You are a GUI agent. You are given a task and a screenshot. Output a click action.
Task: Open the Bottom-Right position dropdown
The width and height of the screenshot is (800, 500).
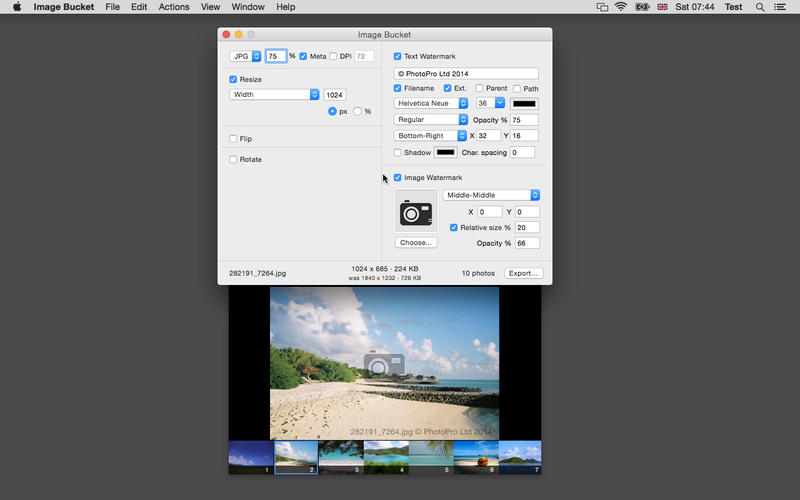[430, 136]
